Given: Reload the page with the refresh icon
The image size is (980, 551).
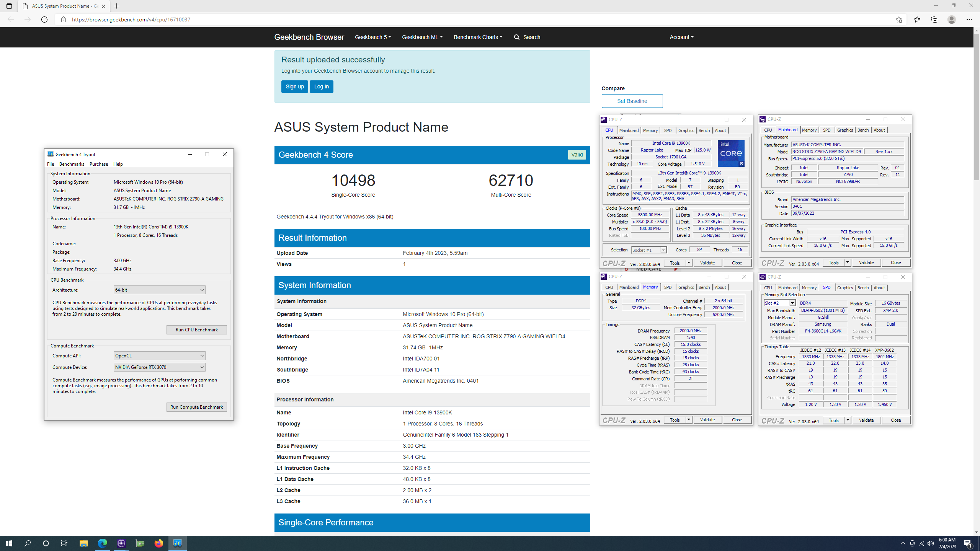Looking at the screenshot, I should 44,20.
